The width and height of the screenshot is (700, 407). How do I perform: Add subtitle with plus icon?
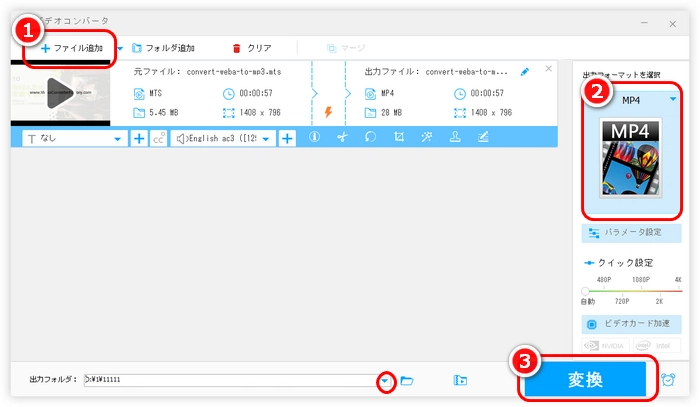(139, 139)
